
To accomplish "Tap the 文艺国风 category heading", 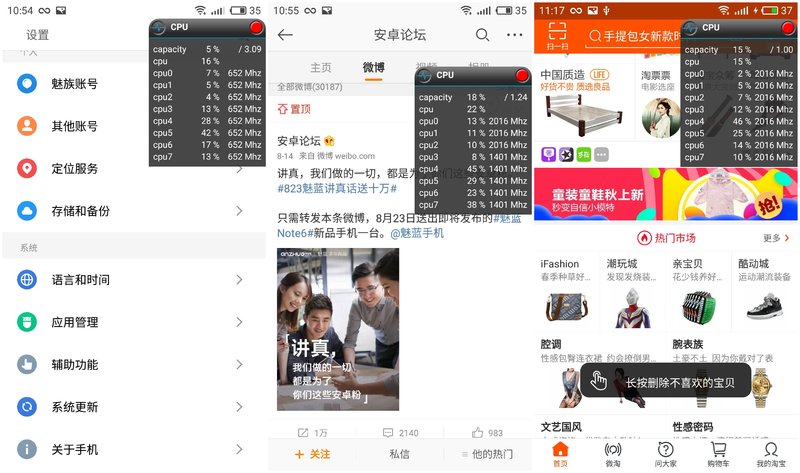I will coord(561,427).
